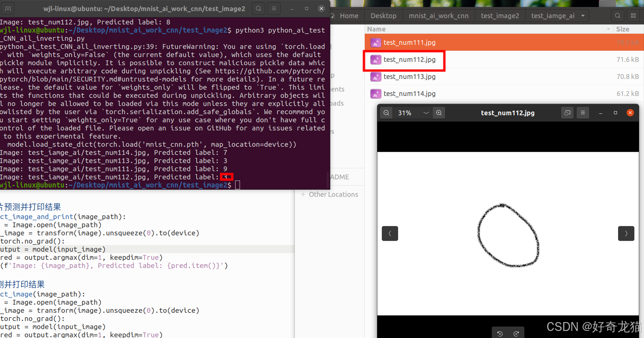Open the terminal search icon
The height and width of the screenshot is (338, 644).
click(258, 9)
